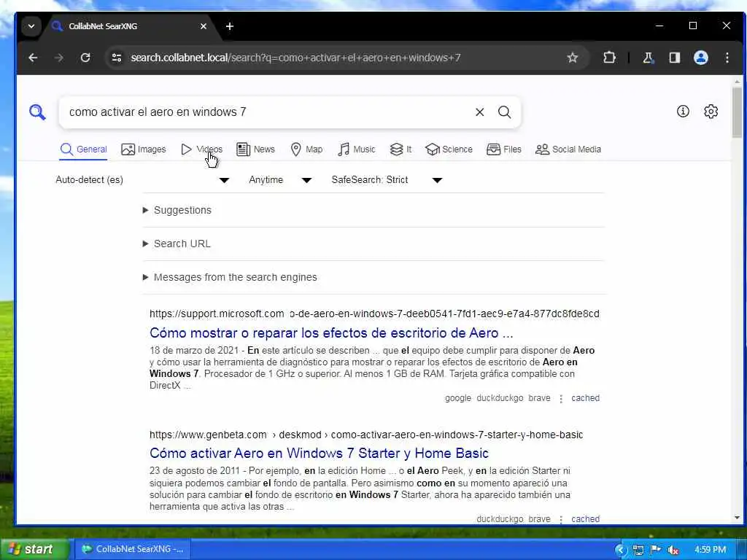Click the 4:59 PM taskbar clock
Viewport: 747px width, 560px height.
click(711, 550)
